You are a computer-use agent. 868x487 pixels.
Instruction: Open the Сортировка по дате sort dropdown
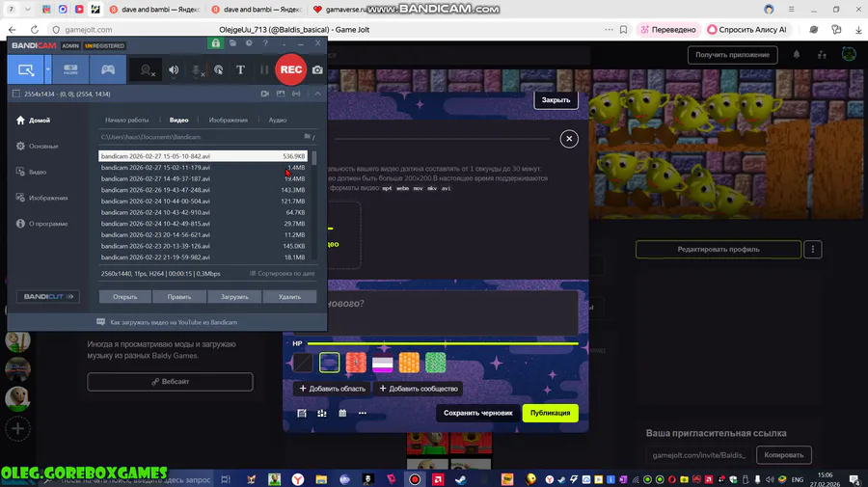click(283, 273)
